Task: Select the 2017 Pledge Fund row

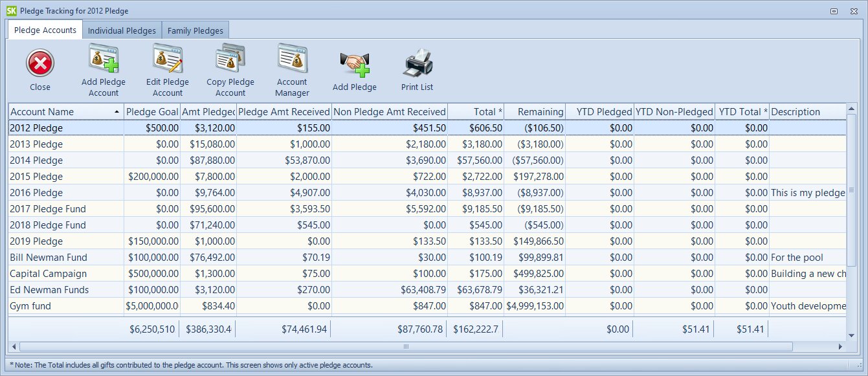Action: [427, 209]
